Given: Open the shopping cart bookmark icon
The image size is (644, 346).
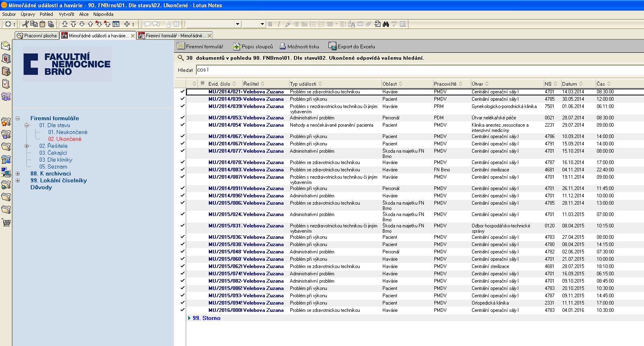Looking at the screenshot, I should (x=6, y=222).
